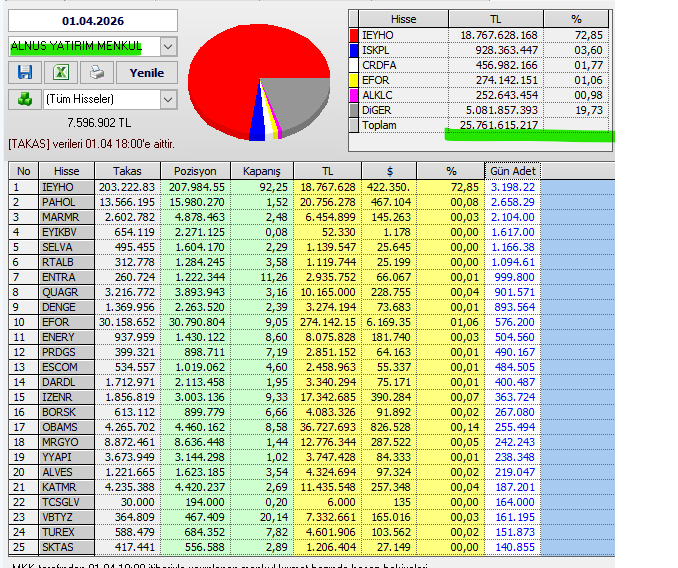Click the white CRDFA color swatch
The image size is (678, 568).
[354, 65]
